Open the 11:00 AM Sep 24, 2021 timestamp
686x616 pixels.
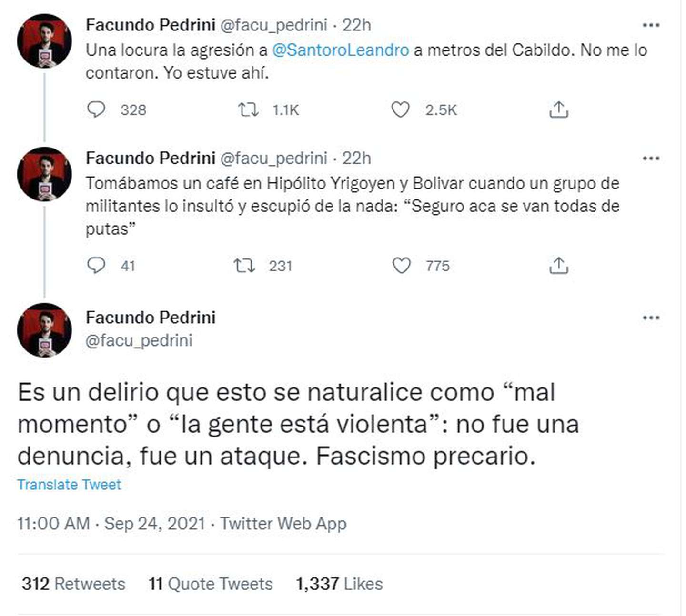111,524
